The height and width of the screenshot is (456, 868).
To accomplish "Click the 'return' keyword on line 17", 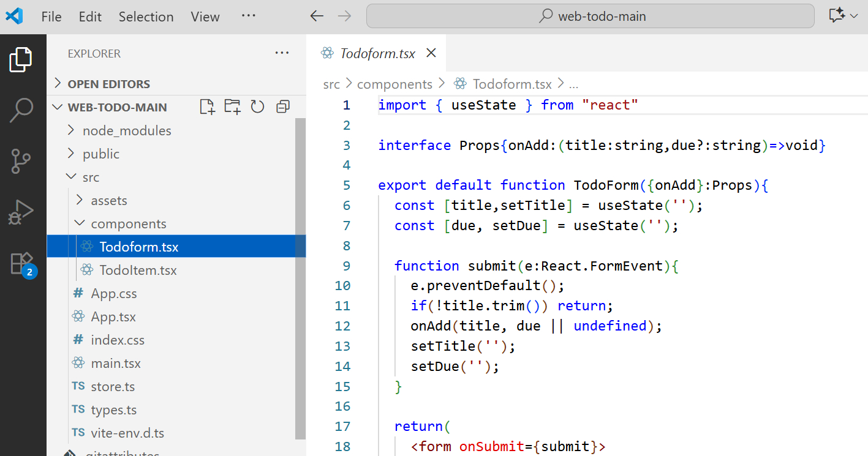I will coord(419,426).
